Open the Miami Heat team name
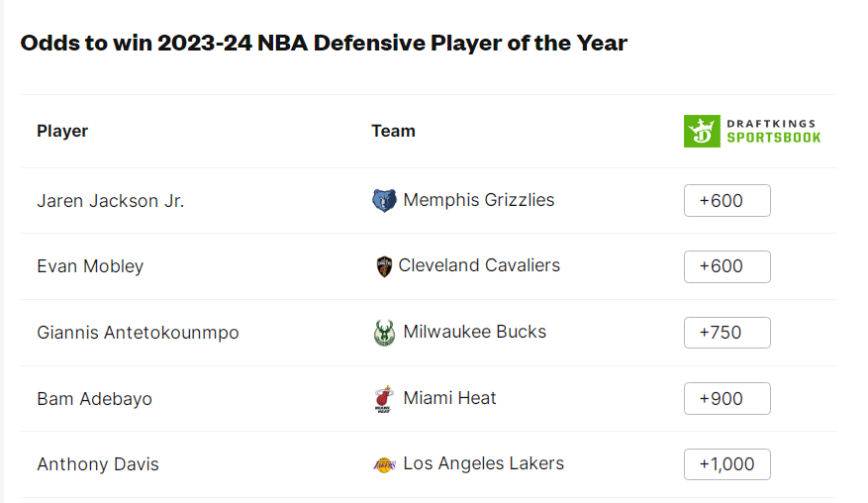 450,398
